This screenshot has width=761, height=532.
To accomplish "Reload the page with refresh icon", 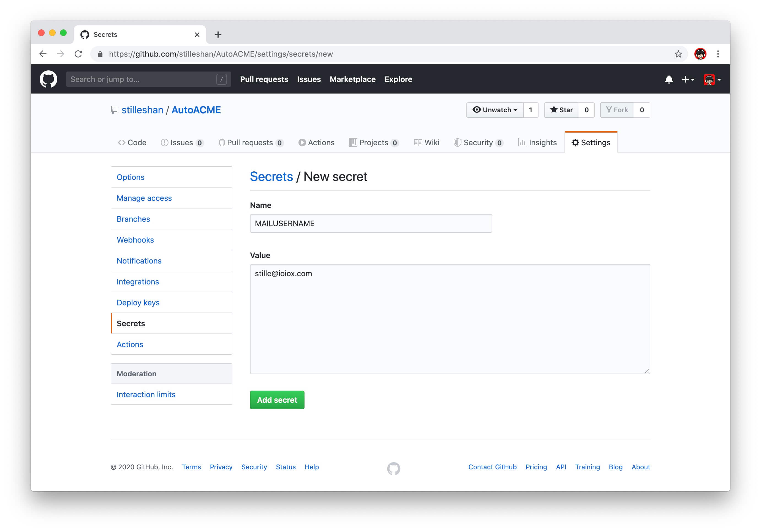I will 78,54.
